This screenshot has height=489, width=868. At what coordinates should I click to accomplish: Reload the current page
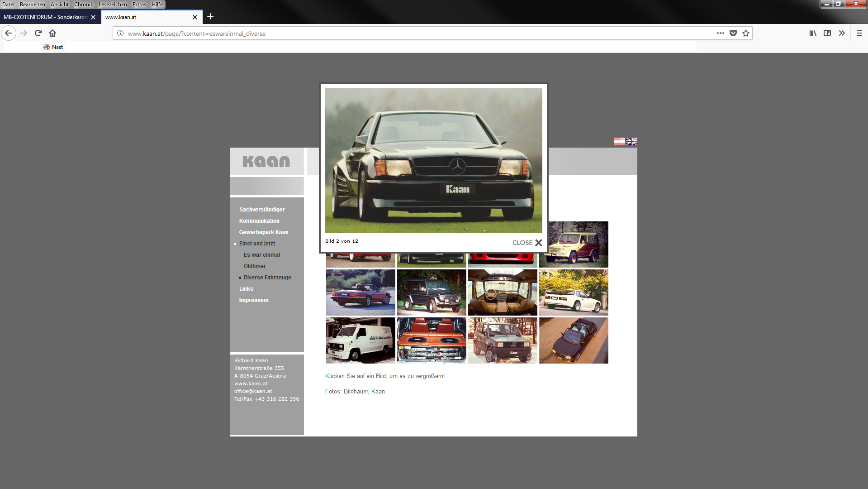[38, 33]
